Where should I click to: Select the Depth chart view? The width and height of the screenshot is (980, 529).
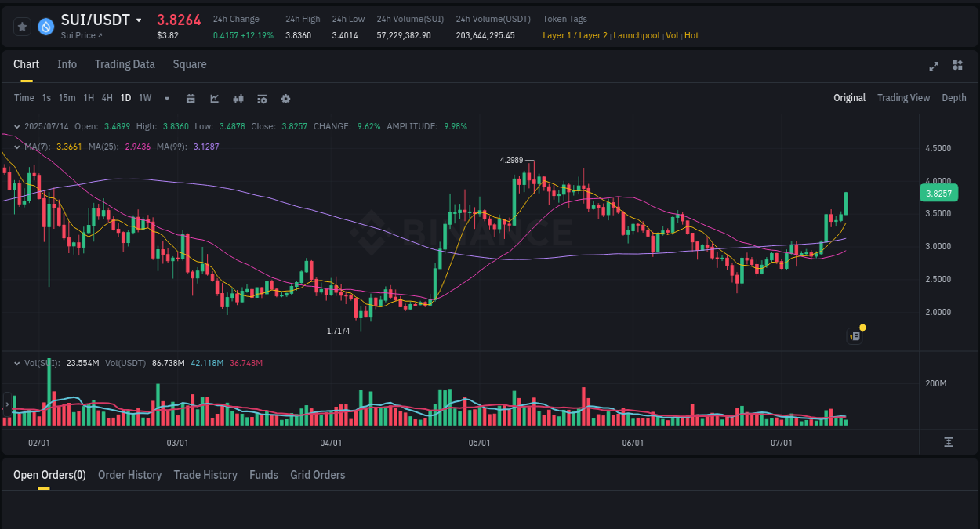point(953,98)
